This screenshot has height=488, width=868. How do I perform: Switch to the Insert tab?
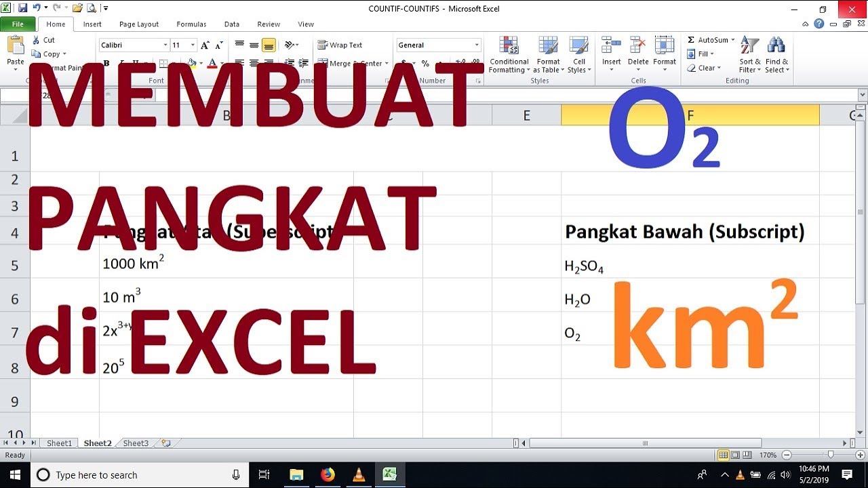tap(92, 24)
